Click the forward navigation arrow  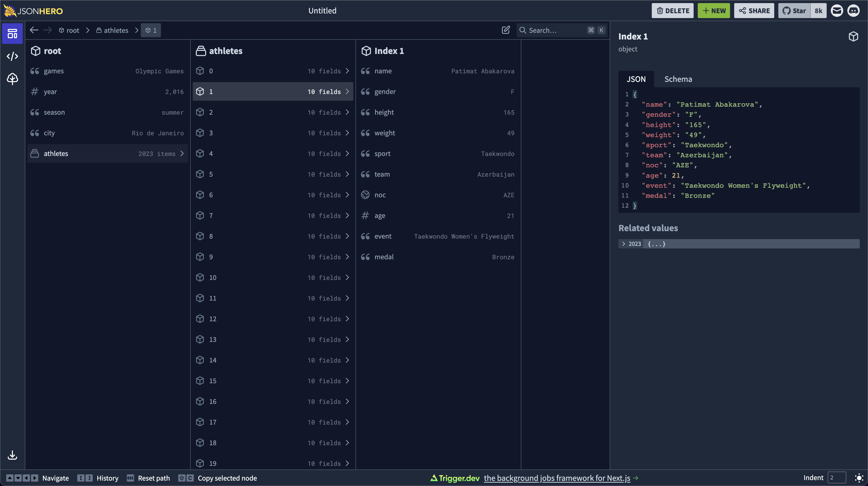[x=48, y=30]
